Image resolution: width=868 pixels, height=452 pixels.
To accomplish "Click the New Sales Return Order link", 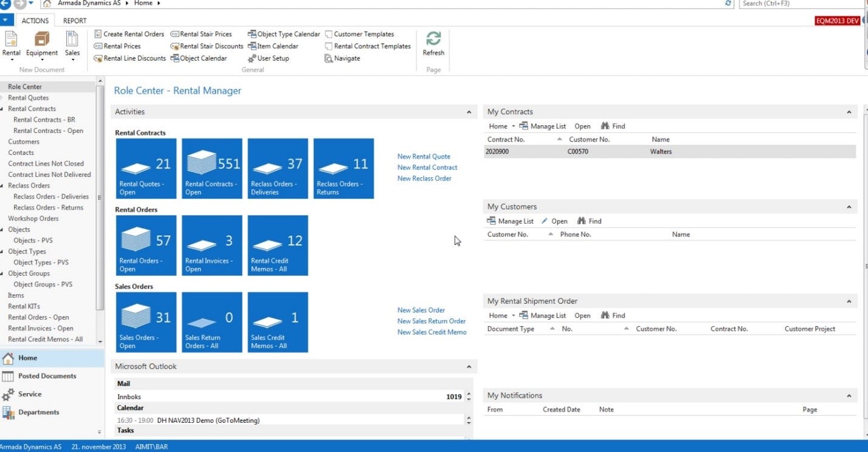I will pos(432,321).
